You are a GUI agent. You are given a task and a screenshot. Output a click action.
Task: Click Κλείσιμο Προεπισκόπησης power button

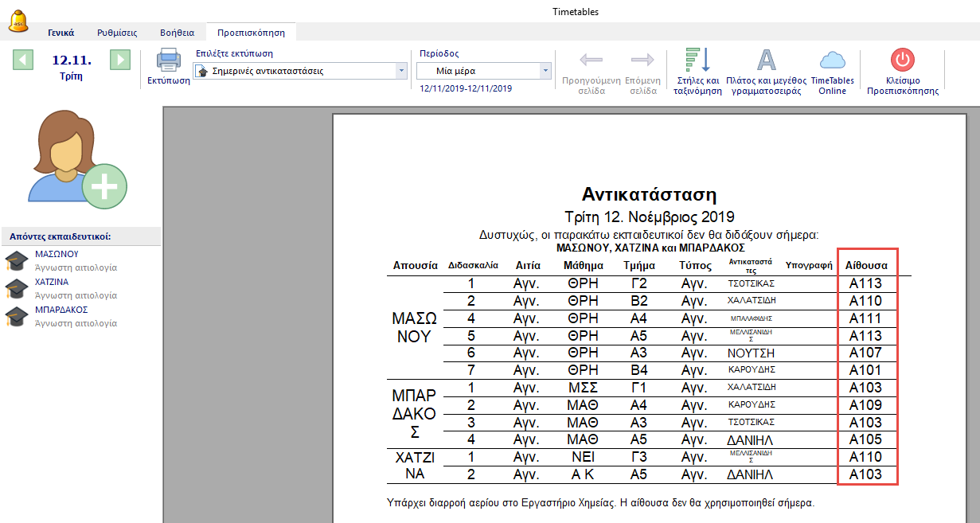coord(903,60)
